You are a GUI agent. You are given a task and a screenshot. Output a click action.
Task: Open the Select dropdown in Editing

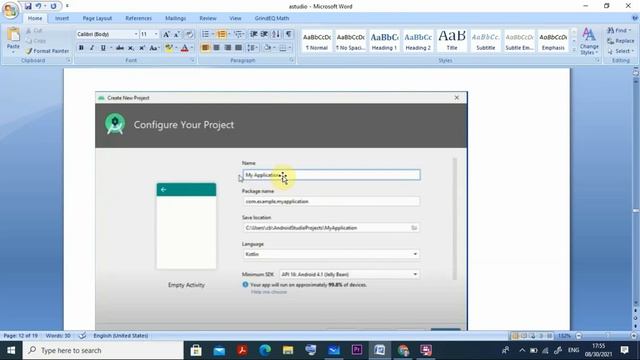(x=620, y=51)
